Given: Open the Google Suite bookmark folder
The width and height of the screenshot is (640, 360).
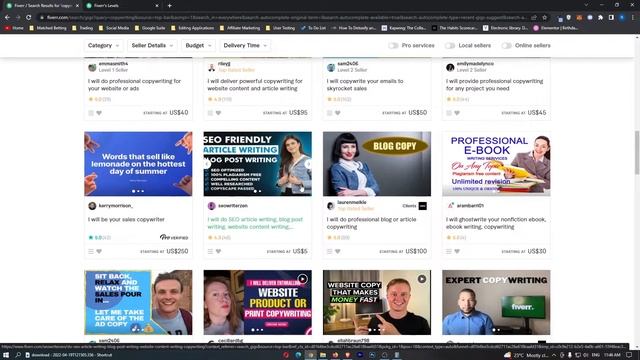Looking at the screenshot, I should click(150, 28).
